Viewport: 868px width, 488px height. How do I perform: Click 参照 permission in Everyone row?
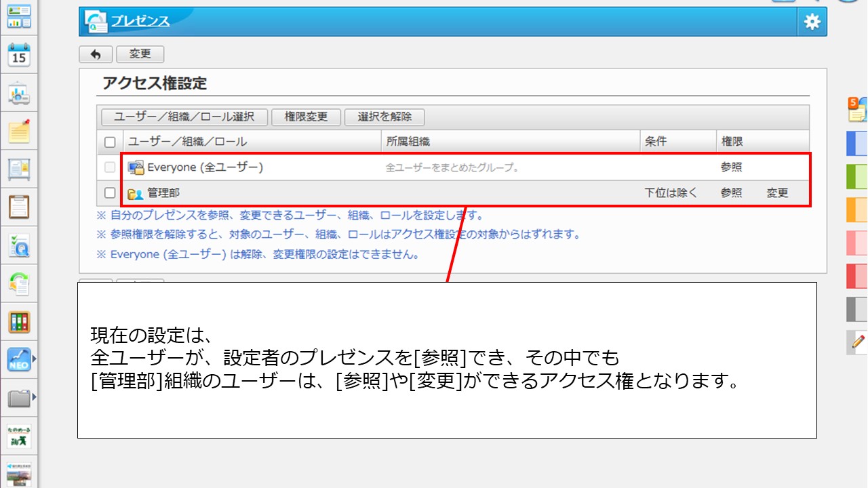coord(732,167)
